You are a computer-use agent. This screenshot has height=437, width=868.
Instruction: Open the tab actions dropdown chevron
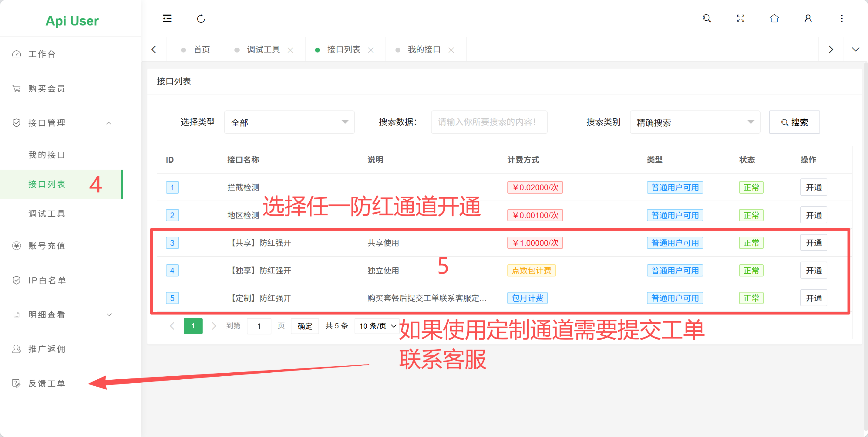pos(855,49)
